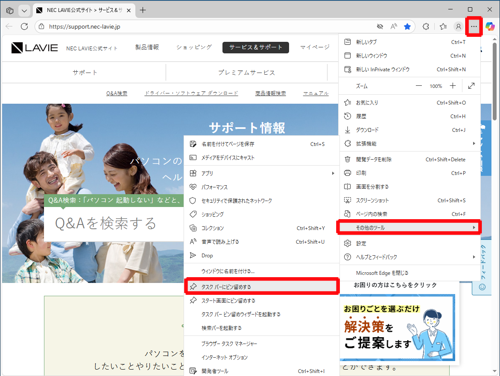Select 画面を分割する menu entry
500x376 pixels.
(x=410, y=187)
